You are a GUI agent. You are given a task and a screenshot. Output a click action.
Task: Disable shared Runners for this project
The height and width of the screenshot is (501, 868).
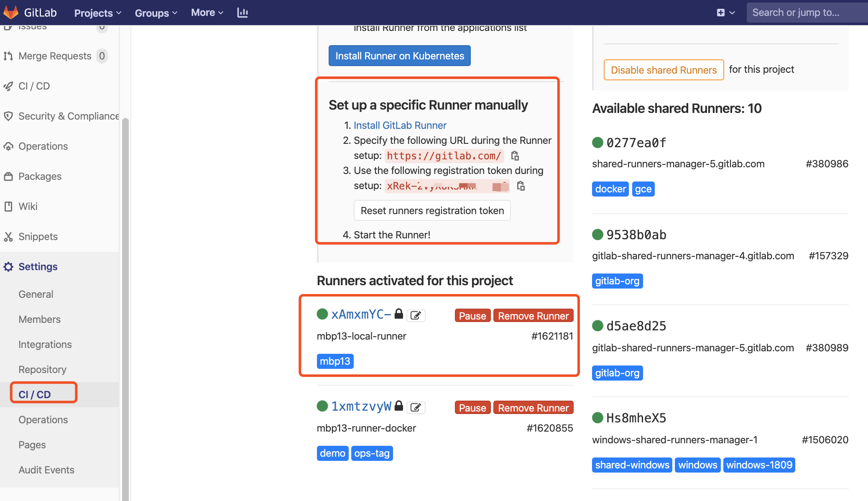pyautogui.click(x=664, y=70)
